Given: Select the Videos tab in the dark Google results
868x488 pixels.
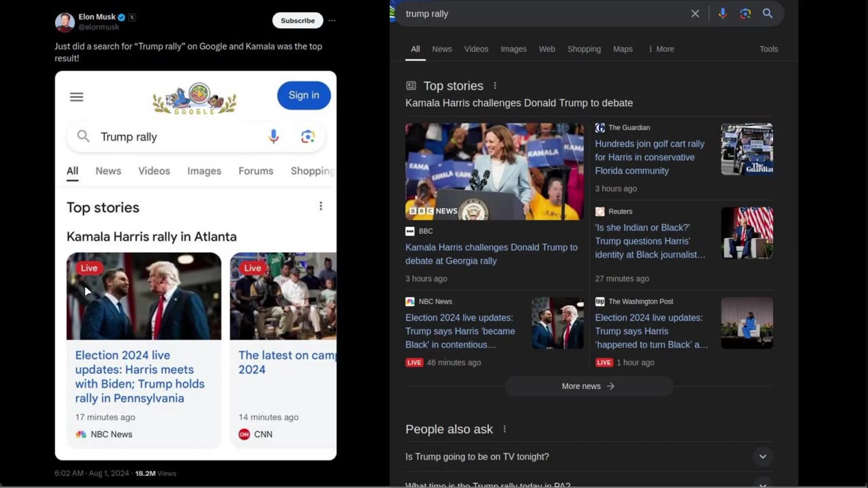Looking at the screenshot, I should pyautogui.click(x=476, y=49).
